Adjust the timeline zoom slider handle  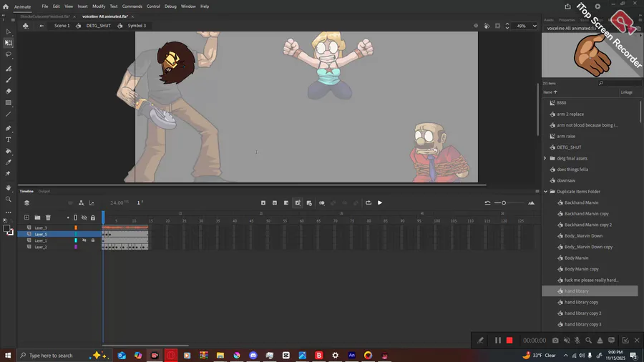click(x=504, y=202)
